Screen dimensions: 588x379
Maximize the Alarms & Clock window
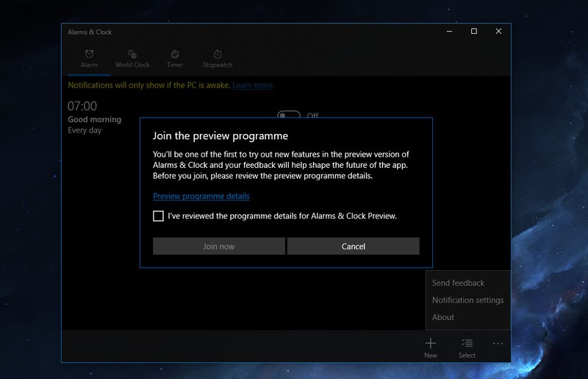(474, 32)
